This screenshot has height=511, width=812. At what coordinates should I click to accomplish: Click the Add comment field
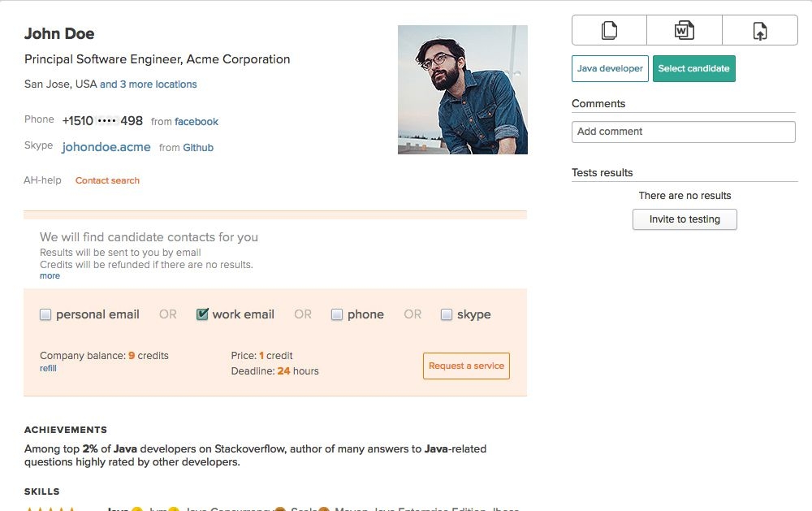pyautogui.click(x=684, y=132)
